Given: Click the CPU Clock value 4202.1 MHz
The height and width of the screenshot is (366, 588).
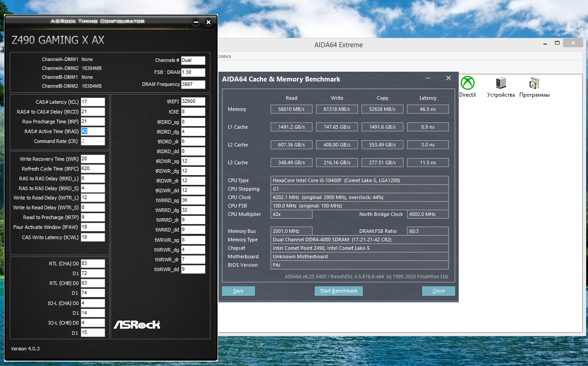Looking at the screenshot, I should coord(360,197).
